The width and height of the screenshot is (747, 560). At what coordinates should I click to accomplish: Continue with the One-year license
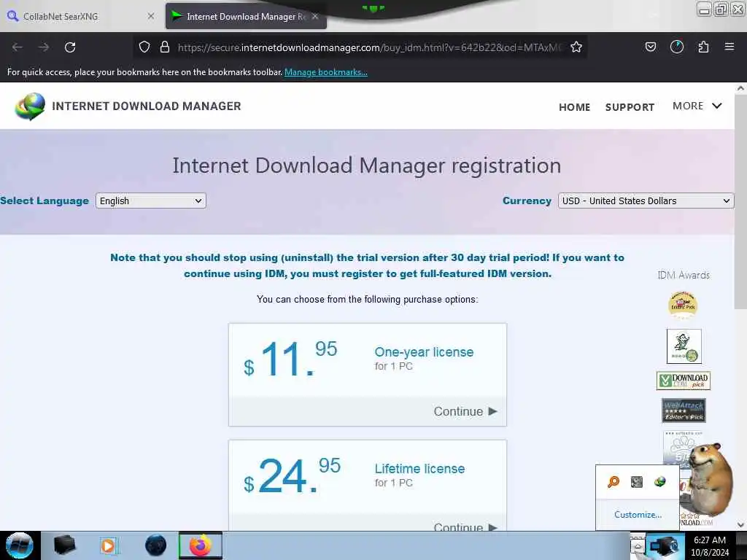point(465,411)
